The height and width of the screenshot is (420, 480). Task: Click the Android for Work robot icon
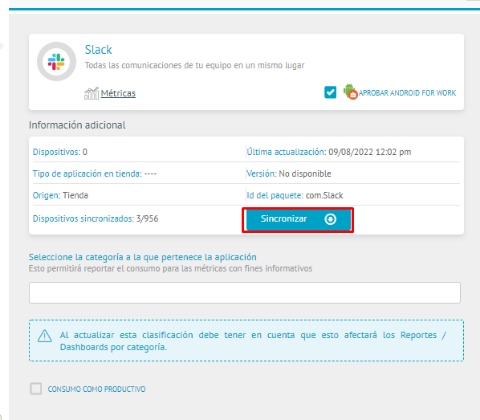pos(350,92)
